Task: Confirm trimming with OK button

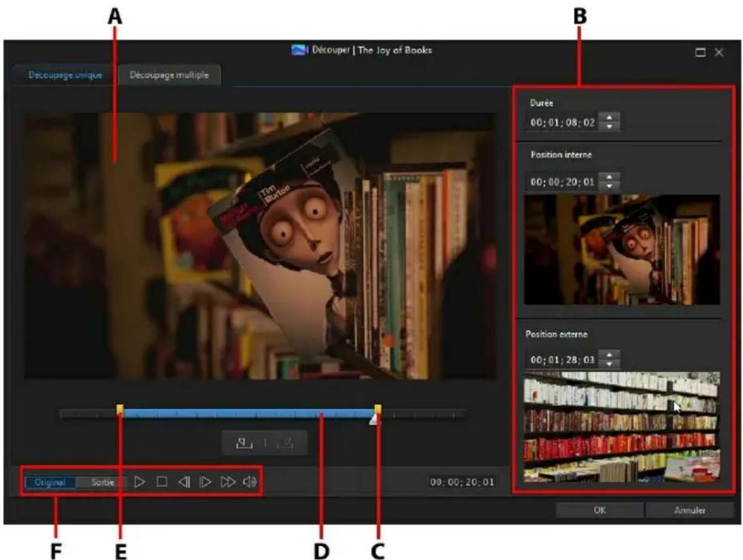Action: point(599,510)
